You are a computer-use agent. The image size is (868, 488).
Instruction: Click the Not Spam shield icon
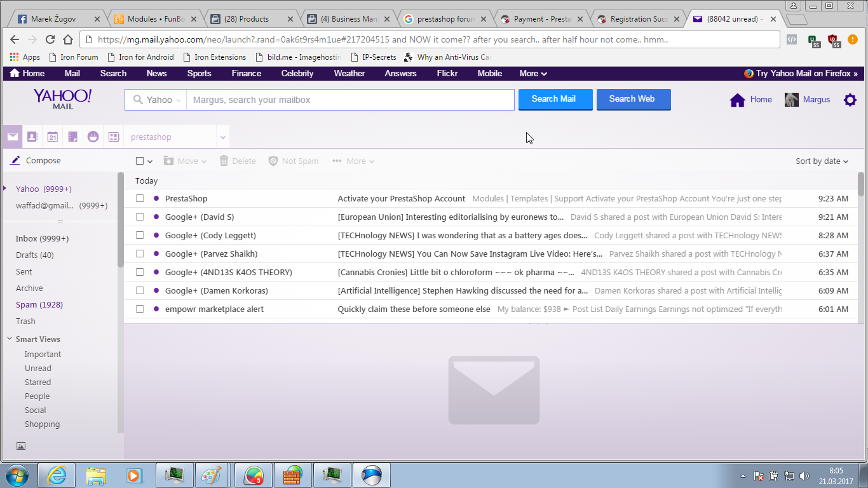click(273, 161)
